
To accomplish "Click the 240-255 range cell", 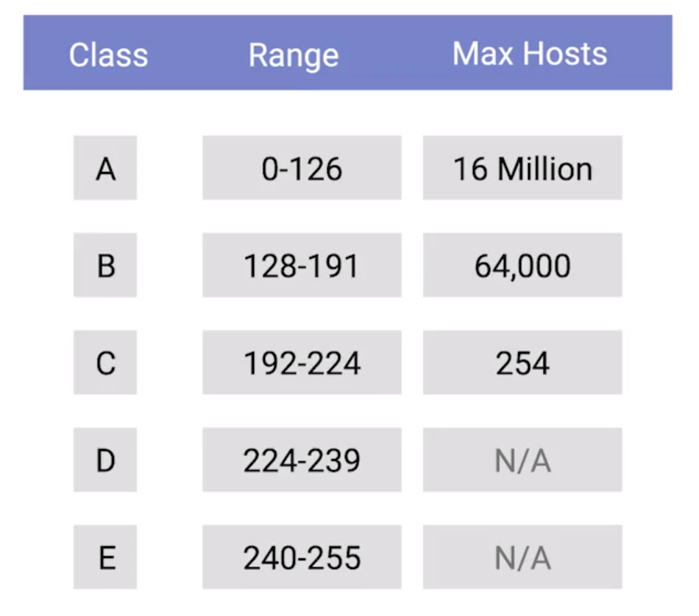I will click(x=302, y=558).
